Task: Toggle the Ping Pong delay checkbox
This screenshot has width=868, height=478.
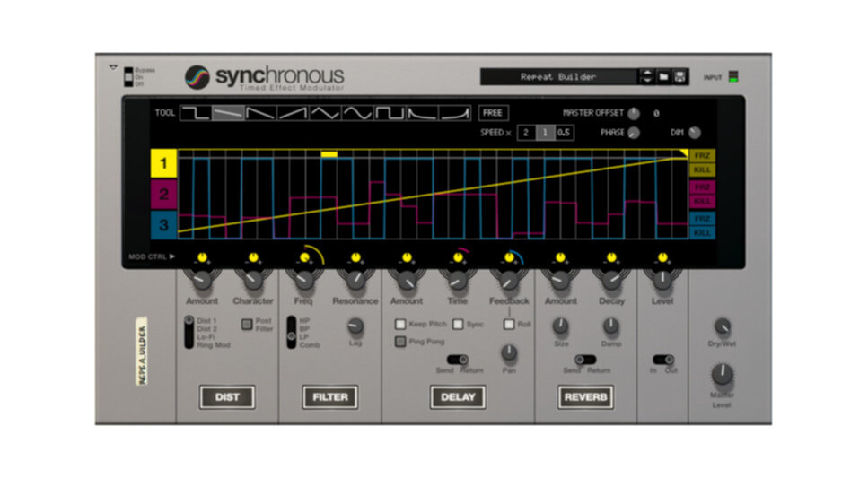Action: point(400,341)
